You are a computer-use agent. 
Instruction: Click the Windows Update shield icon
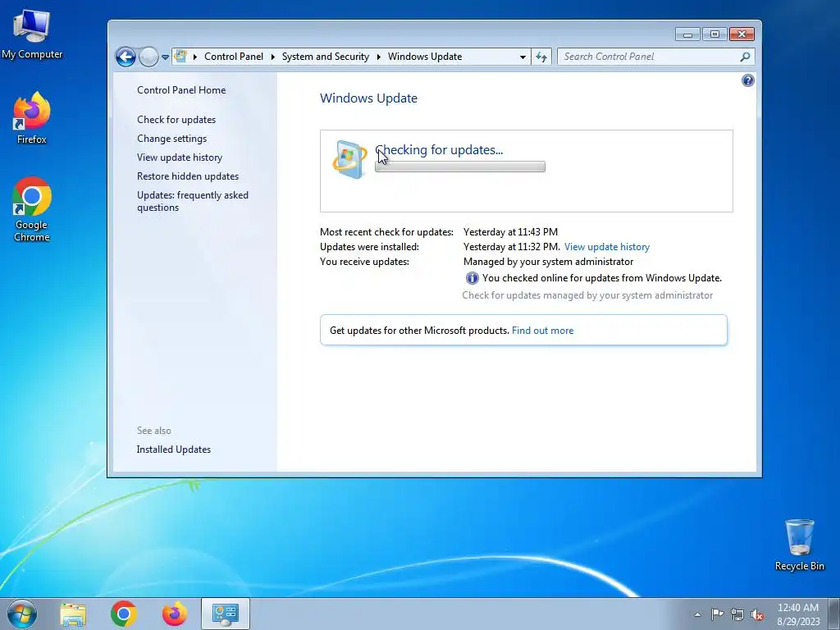click(349, 160)
